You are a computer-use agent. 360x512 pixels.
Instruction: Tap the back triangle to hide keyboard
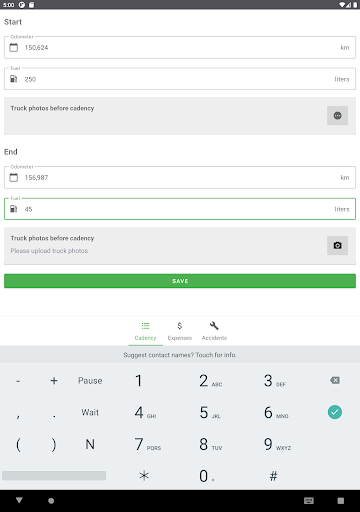(19, 500)
